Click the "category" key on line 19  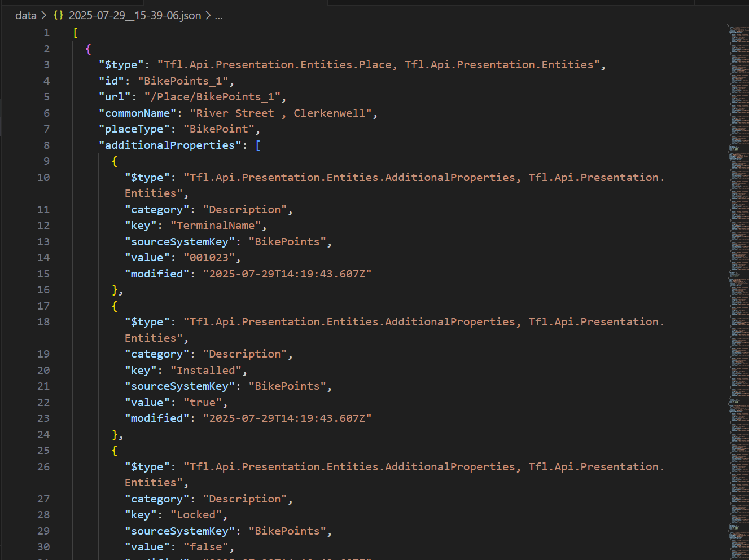157,354
